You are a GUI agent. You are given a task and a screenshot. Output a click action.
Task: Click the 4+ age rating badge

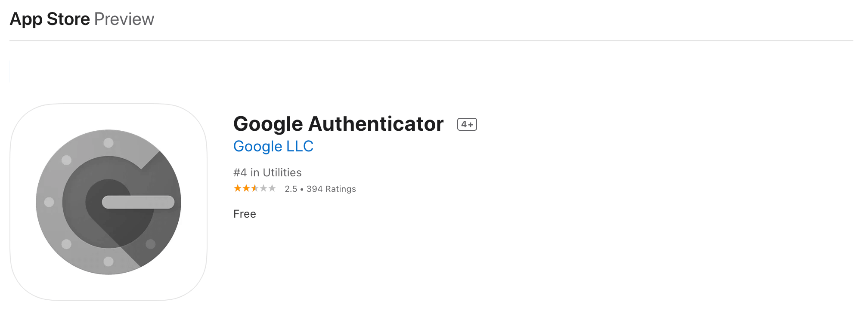[x=467, y=124]
